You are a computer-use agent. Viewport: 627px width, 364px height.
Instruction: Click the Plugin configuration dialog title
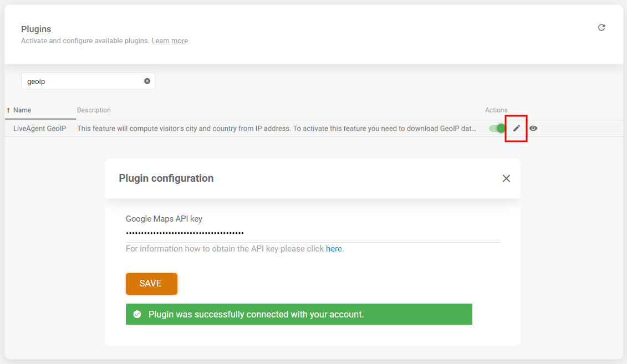tap(166, 178)
